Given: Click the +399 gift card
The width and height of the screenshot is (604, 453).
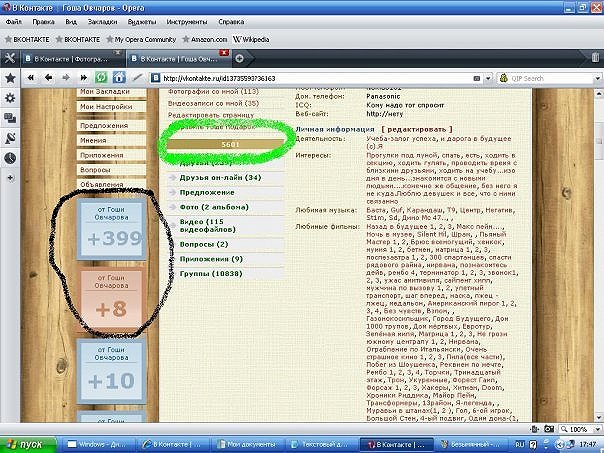Looking at the screenshot, I should 112,229.
